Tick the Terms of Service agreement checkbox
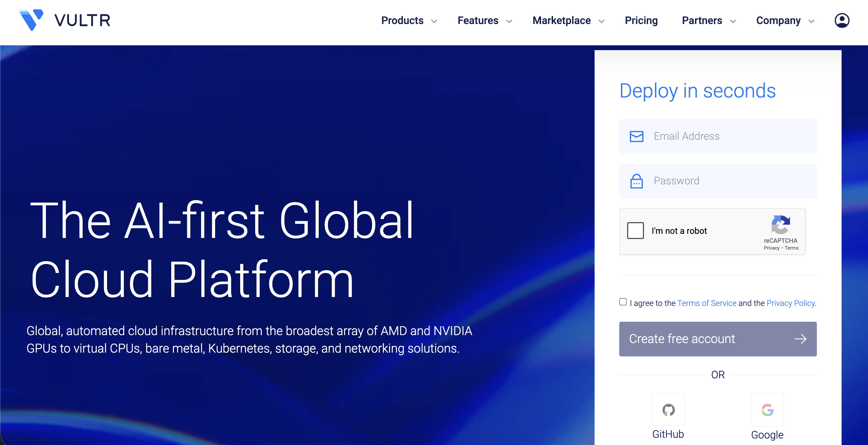The image size is (868, 445). pos(623,302)
